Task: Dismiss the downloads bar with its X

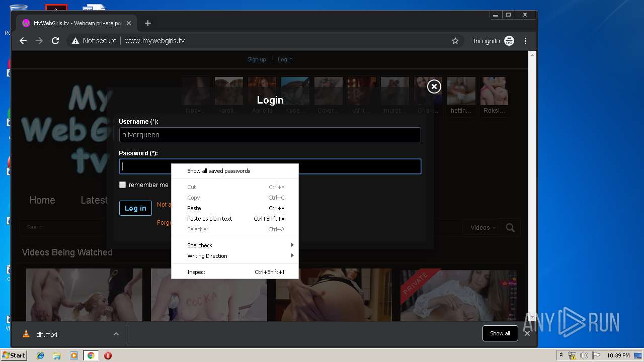Action: [527, 333]
